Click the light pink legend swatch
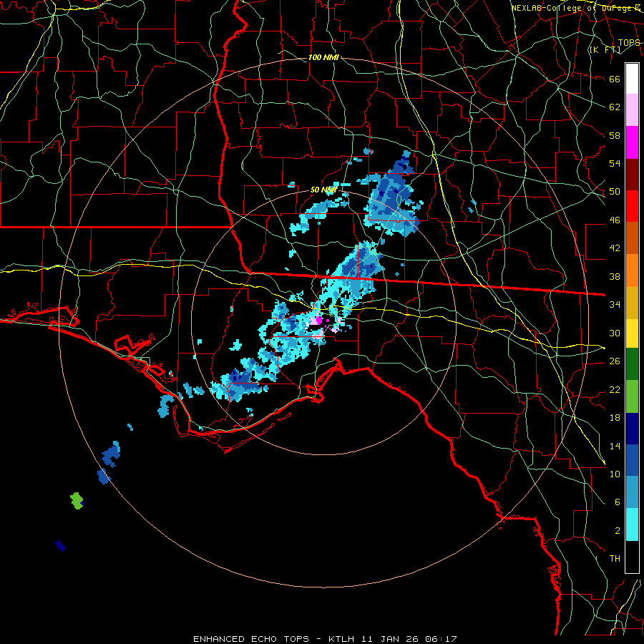 (632, 110)
